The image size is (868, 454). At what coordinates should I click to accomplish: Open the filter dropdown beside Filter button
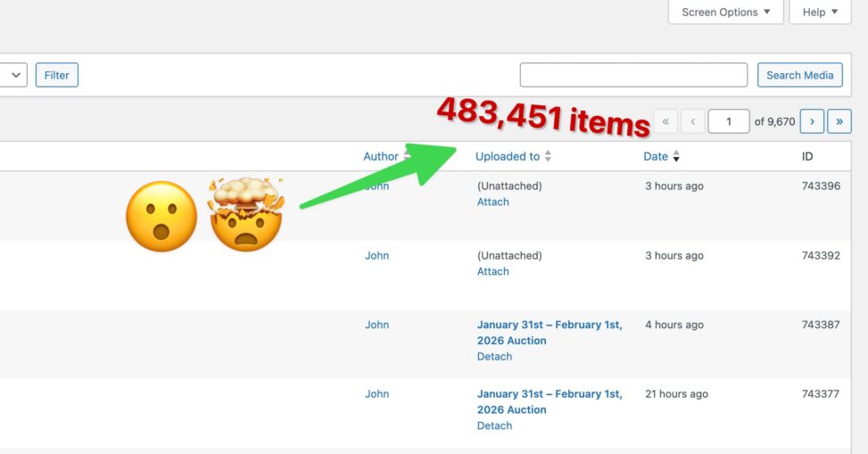coord(15,75)
